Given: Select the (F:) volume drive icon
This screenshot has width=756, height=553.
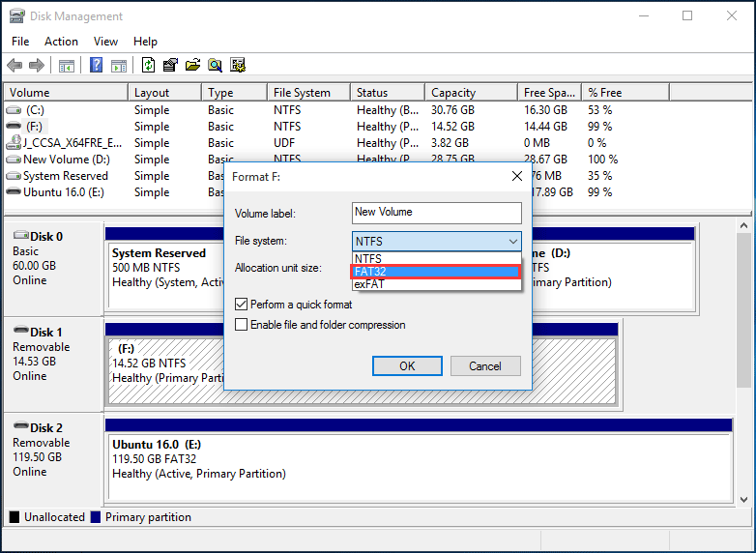Looking at the screenshot, I should coord(14,127).
